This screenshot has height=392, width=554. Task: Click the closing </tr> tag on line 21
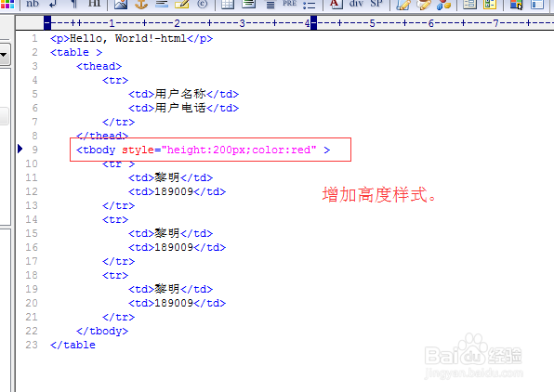tap(118, 317)
